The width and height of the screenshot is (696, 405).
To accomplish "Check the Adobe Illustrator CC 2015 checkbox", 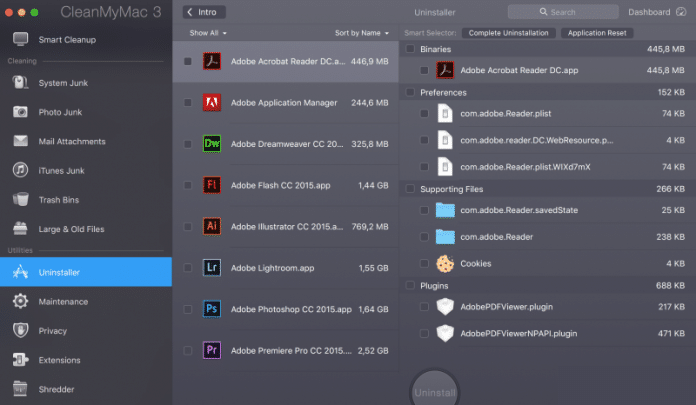I will (188, 226).
